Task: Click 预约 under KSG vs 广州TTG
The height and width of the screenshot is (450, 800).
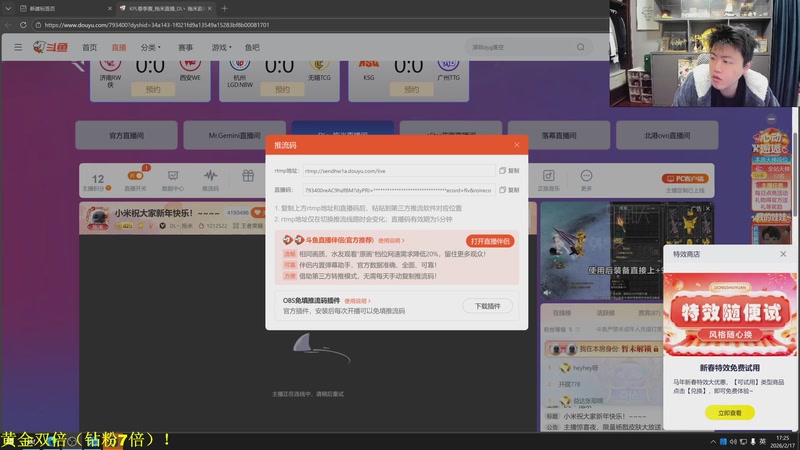Action: (x=411, y=89)
